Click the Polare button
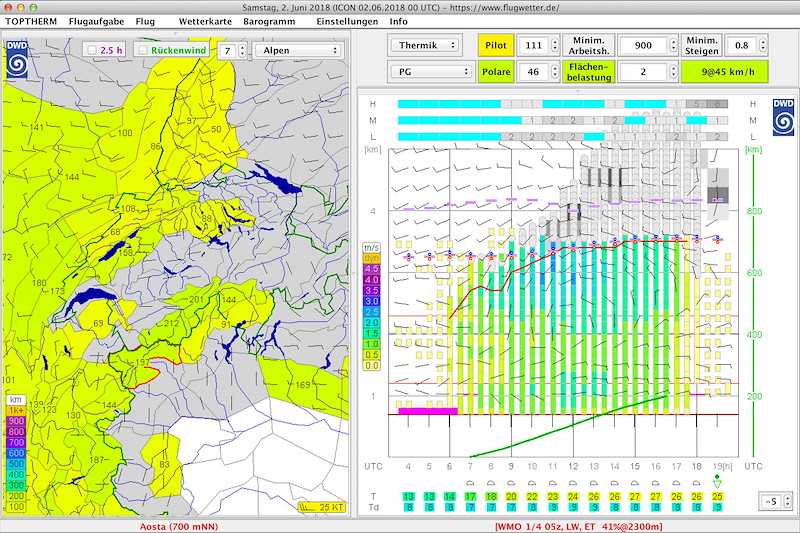The height and width of the screenshot is (533, 800). (x=496, y=72)
